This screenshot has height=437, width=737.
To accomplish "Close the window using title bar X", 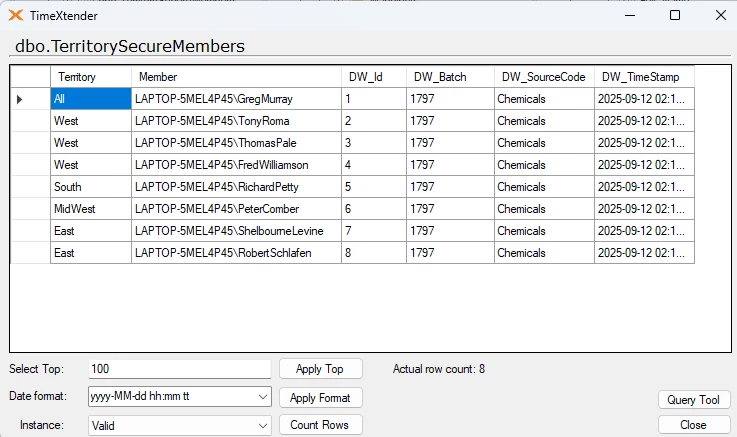I will point(721,16).
